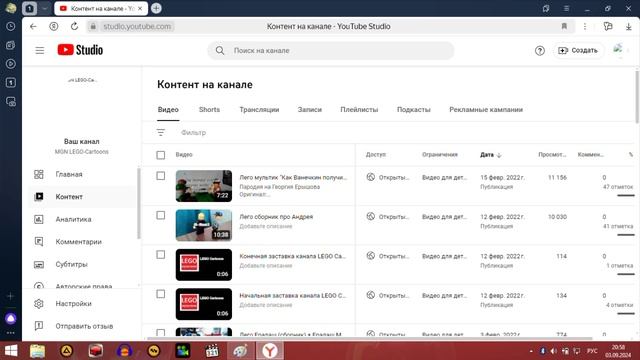Click the Создать button
Image resolution: width=640 pixels, height=360 pixels.
(578, 51)
